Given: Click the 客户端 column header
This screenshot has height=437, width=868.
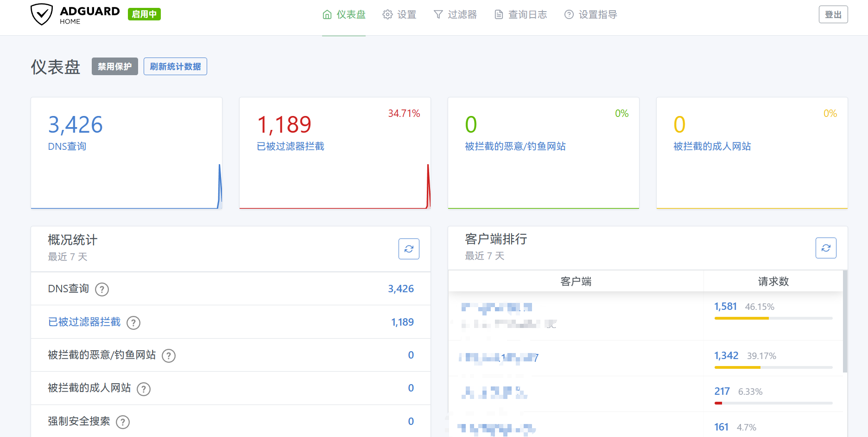Looking at the screenshot, I should (576, 281).
